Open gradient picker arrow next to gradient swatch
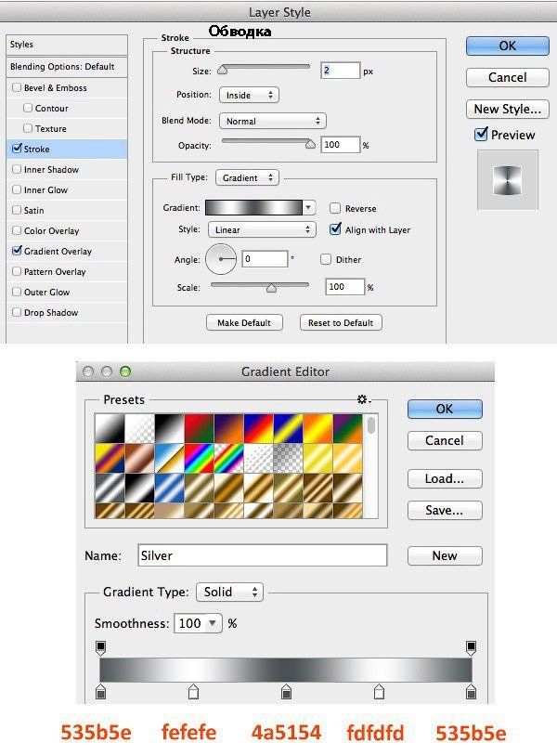Screen dimensions: 557x756 tap(309, 207)
